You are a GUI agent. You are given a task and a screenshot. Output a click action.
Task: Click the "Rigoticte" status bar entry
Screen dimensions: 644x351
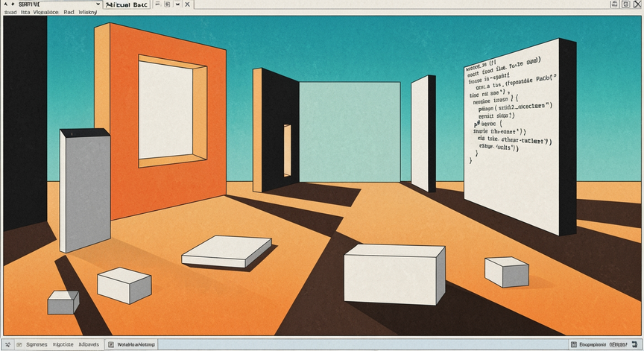63,345
